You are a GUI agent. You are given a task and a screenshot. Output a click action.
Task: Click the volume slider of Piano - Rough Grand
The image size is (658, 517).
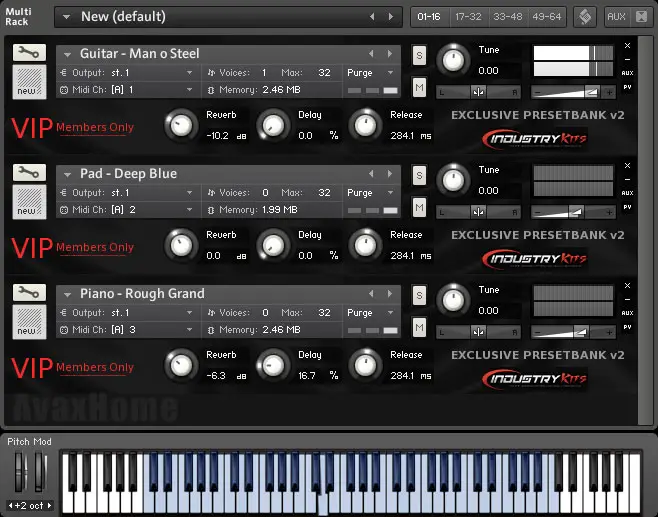point(573,332)
